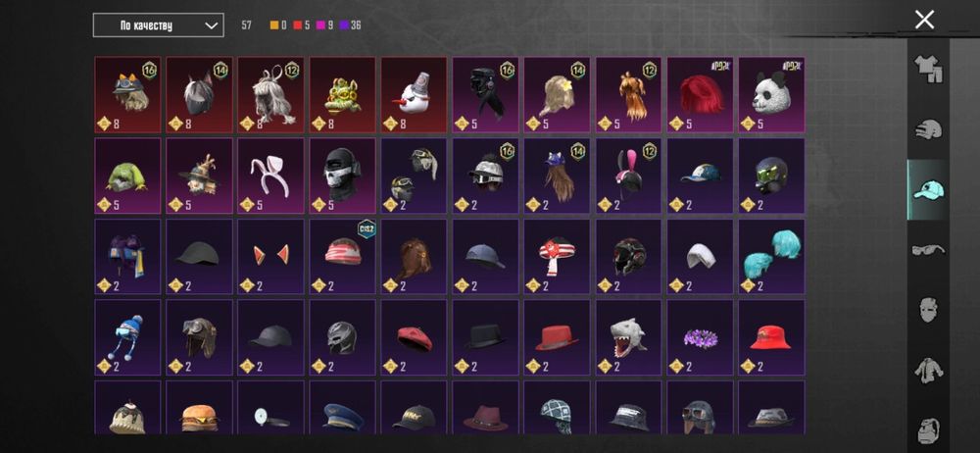Open the glasses category icon
The image size is (980, 453).
pos(928,250)
